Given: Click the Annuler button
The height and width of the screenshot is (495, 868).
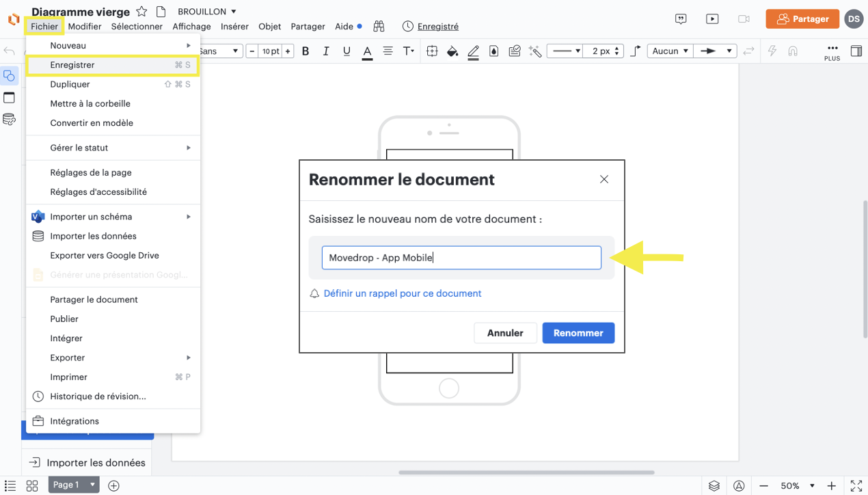Looking at the screenshot, I should click(505, 333).
